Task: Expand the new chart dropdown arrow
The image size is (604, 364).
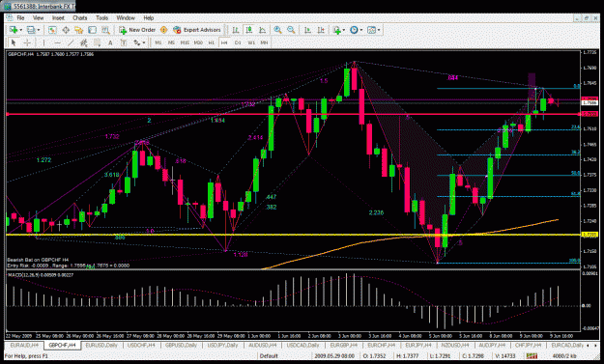Action: click(21, 30)
